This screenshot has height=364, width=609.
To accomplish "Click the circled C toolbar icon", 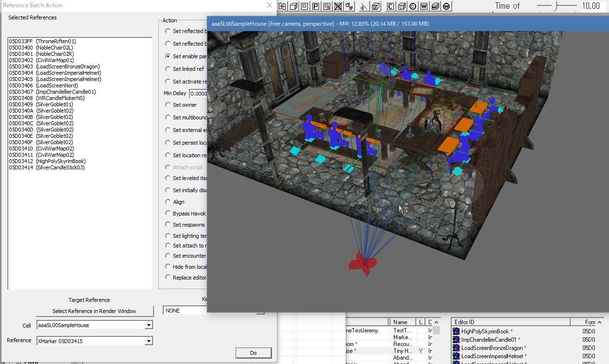I will [413, 6].
